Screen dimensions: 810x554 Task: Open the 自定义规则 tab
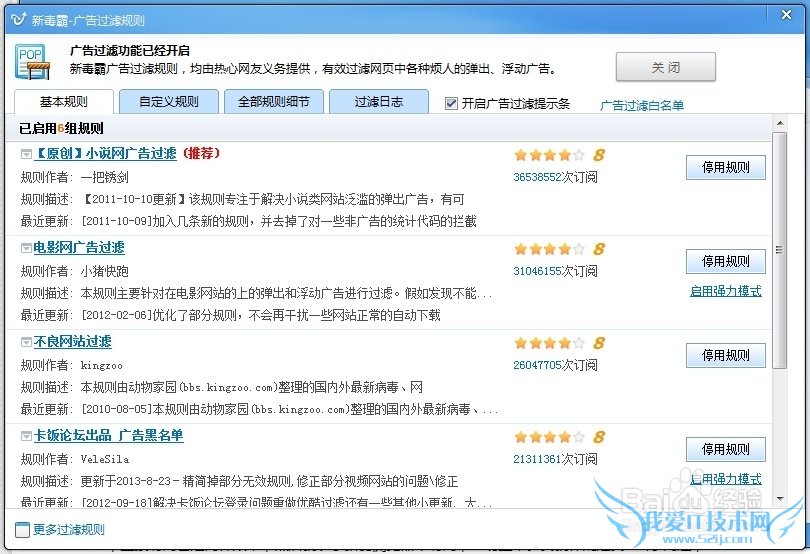[169, 101]
